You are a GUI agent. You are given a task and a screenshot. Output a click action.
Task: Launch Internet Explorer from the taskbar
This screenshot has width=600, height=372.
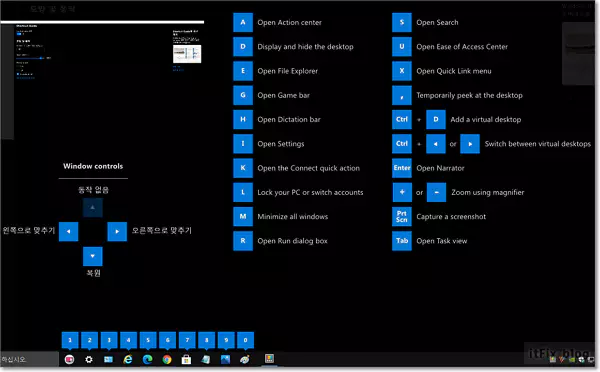pyautogui.click(x=128, y=359)
